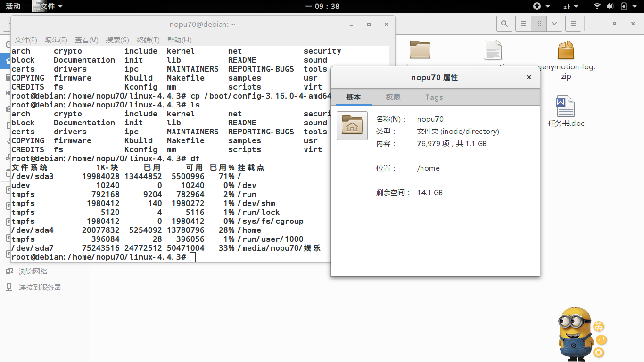Open the file manager hamburger menu
The height and width of the screenshot is (362, 644).
point(573,24)
